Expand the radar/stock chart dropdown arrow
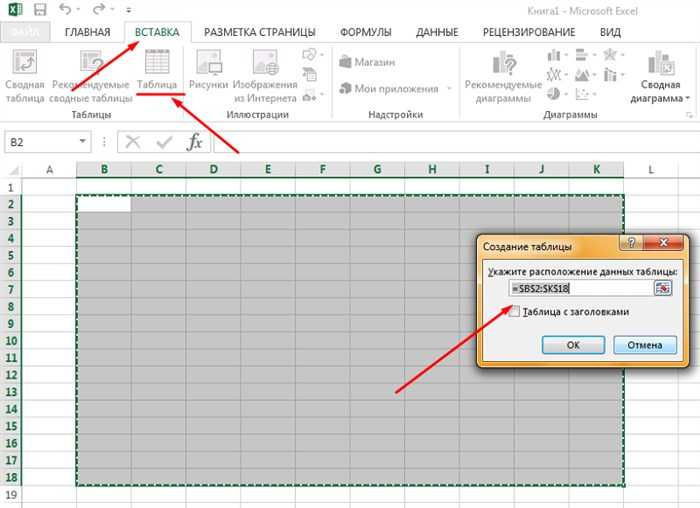 [x=622, y=55]
